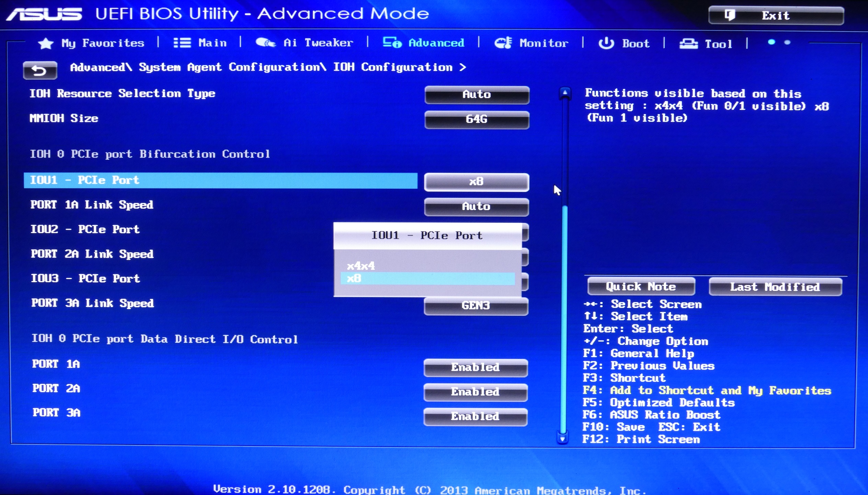The image size is (868, 495).
Task: Select the IOU2 - PCIe Port row
Action: click(x=85, y=229)
